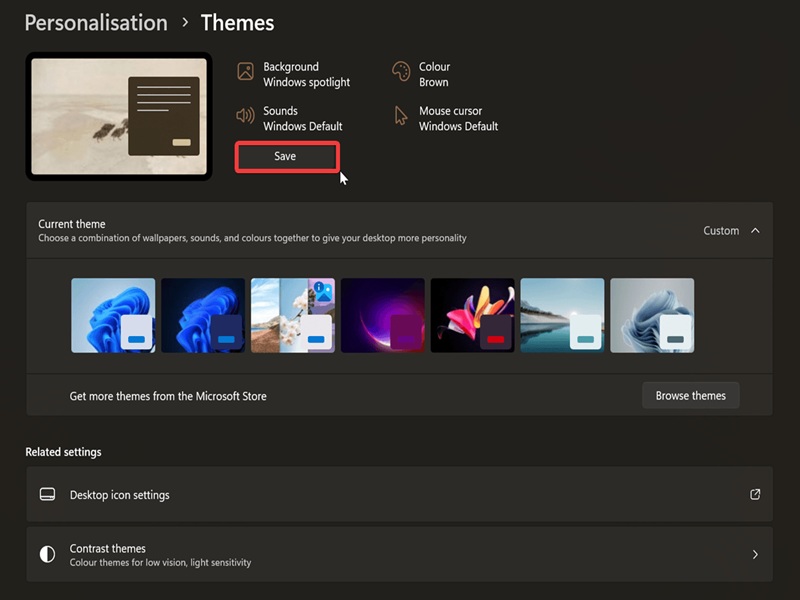Select the light blue Windows bloom theme
Viewport: 800px width, 600px height.
point(113,315)
